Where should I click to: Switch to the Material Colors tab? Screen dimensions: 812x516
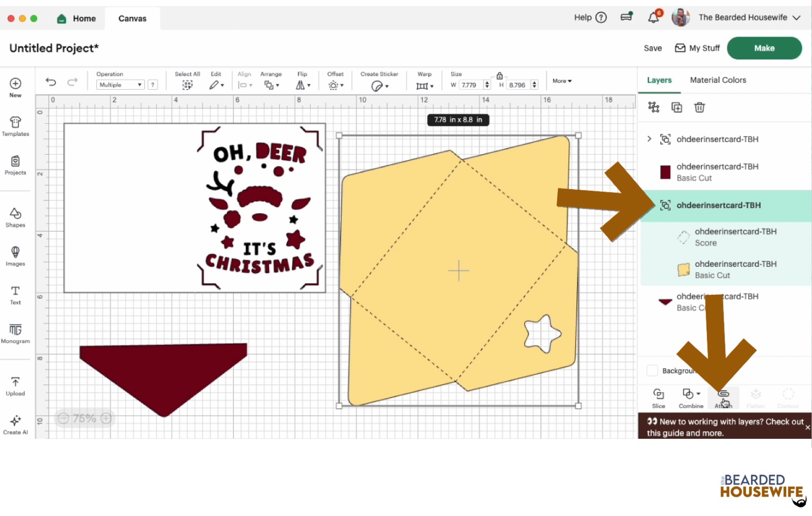pos(718,80)
